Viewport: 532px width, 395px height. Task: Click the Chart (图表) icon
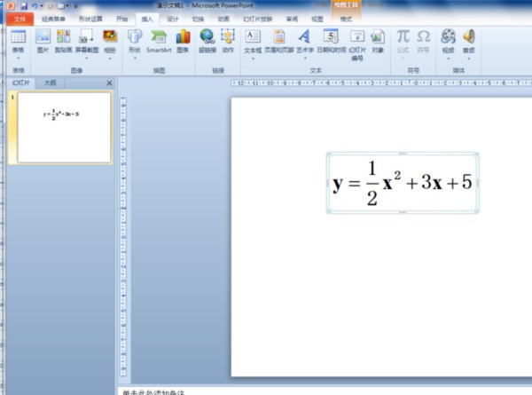tap(183, 37)
